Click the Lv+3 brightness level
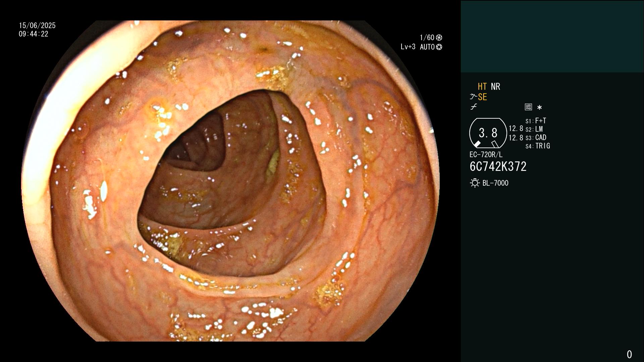The width and height of the screenshot is (644, 362). pos(408,47)
